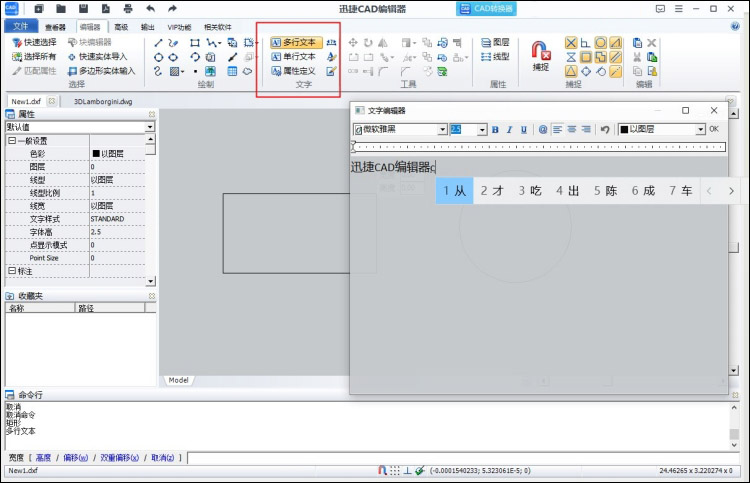Open the text color dropdown 以图层
Screen dimensions: 750x483
pyautogui.click(x=701, y=130)
